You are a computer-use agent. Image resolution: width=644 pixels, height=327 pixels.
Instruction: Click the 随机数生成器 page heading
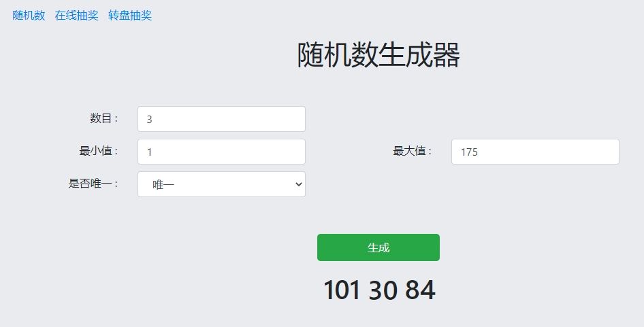tap(379, 54)
